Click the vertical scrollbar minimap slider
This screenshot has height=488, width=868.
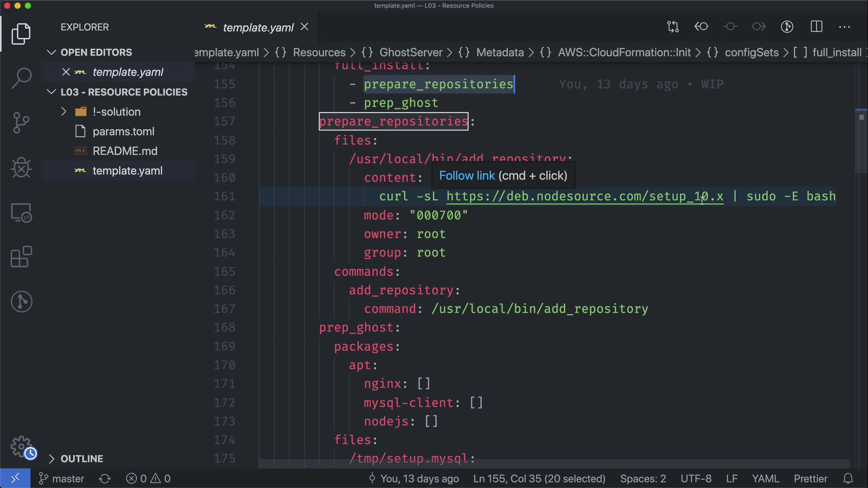[x=861, y=140]
